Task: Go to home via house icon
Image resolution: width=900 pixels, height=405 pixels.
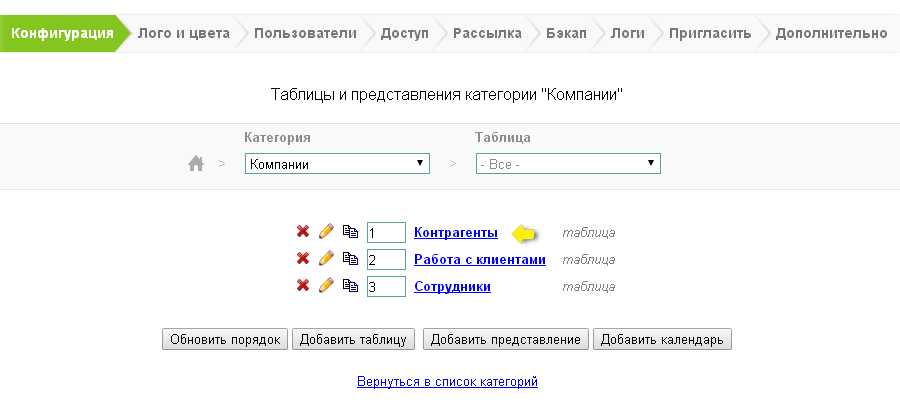Action: tap(196, 164)
